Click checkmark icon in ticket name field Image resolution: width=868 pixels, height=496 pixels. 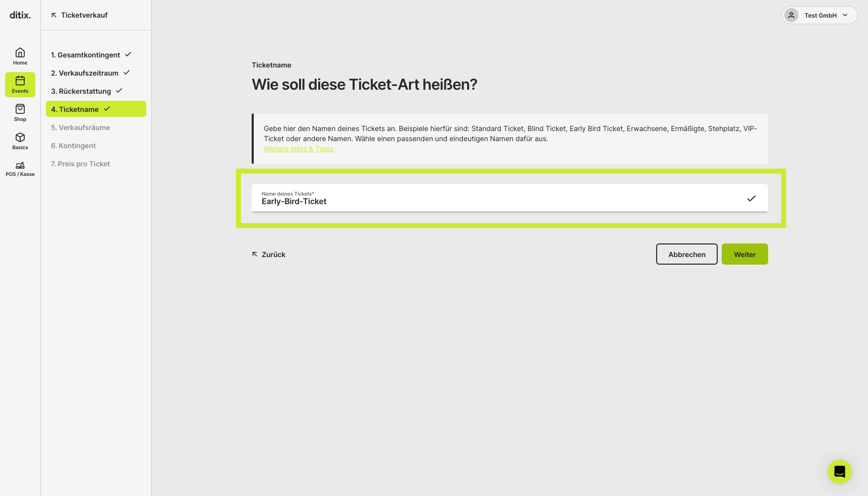click(751, 199)
